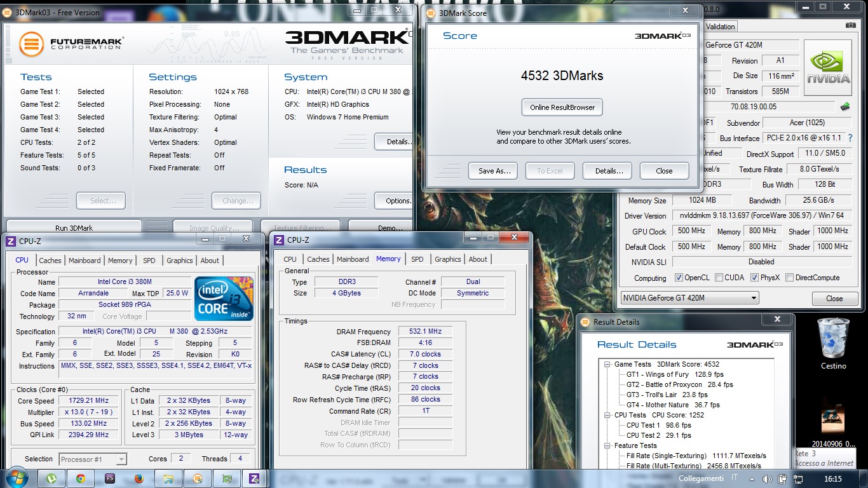Open the SPD tab in left CPU-Z
The height and width of the screenshot is (488, 868).
point(149,261)
